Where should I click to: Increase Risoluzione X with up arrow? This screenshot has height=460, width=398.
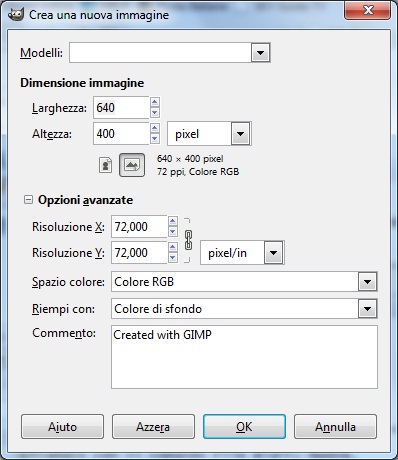[173, 221]
